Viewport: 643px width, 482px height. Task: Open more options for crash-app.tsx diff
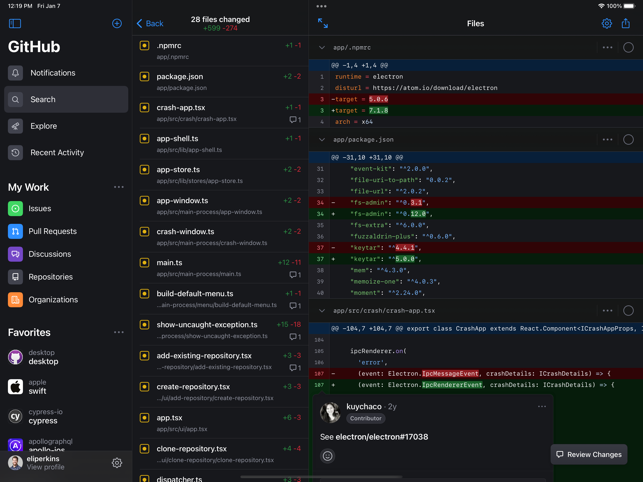(x=607, y=311)
